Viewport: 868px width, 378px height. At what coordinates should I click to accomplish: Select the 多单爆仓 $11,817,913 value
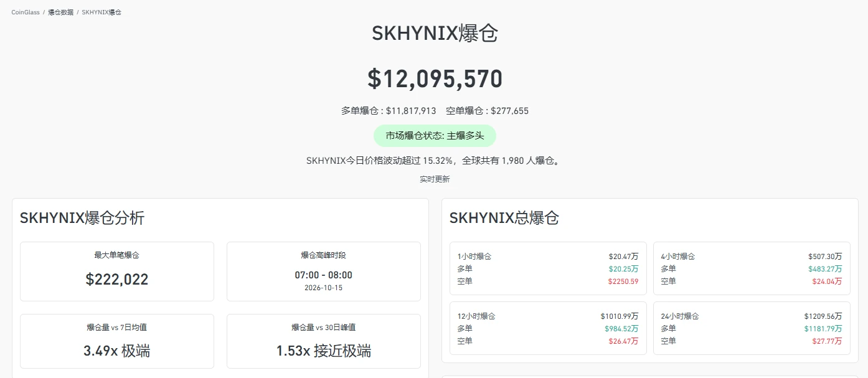click(x=411, y=111)
